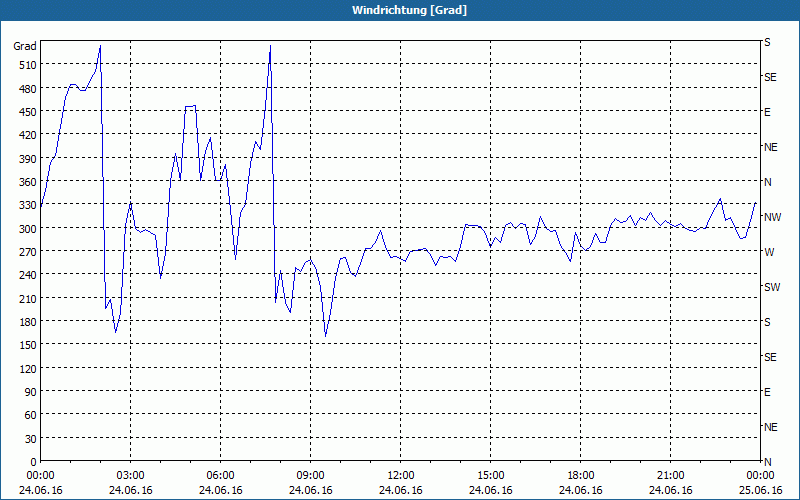Select the 240 y-axis value
The image size is (800, 500).
click(28, 275)
